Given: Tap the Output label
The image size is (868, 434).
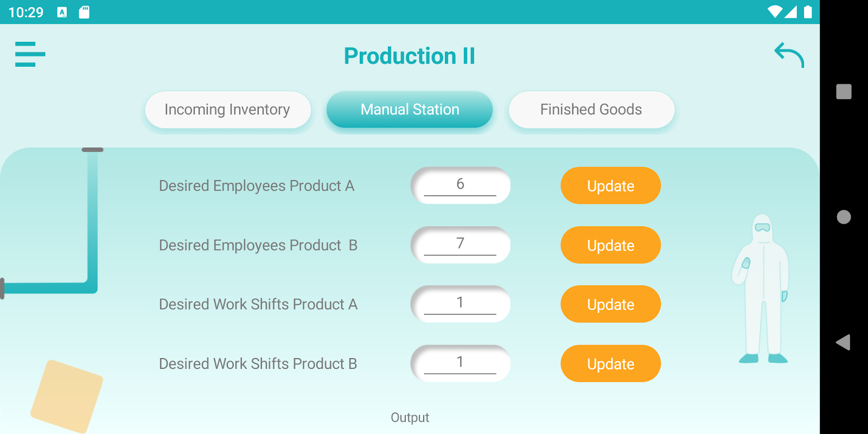Looking at the screenshot, I should [x=410, y=417].
